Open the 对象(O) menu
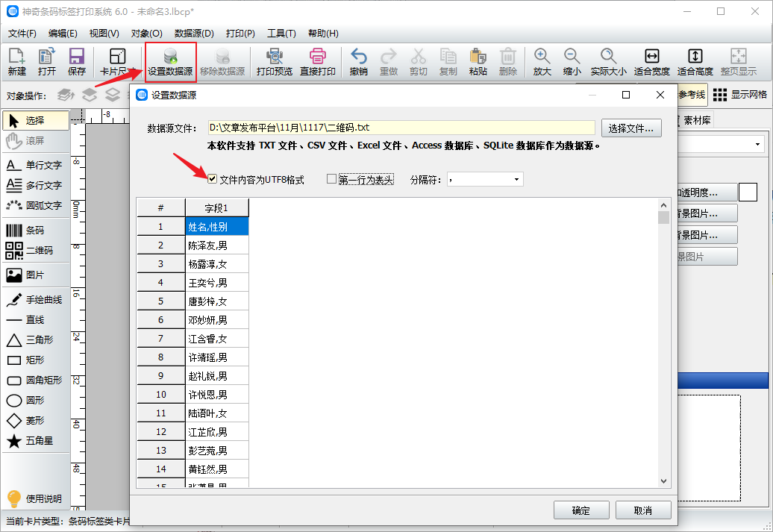 coord(146,34)
